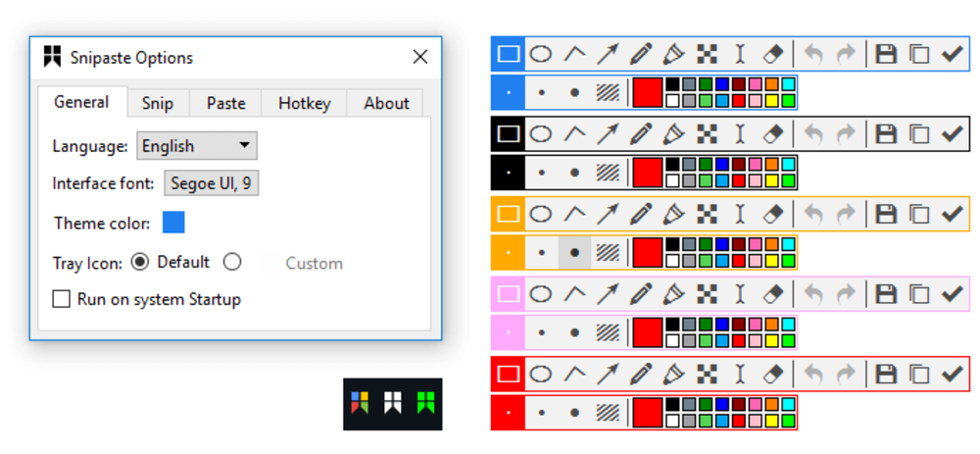The width and height of the screenshot is (980, 454).
Task: Select smallest dot size in red toolbar
Action: [x=509, y=413]
